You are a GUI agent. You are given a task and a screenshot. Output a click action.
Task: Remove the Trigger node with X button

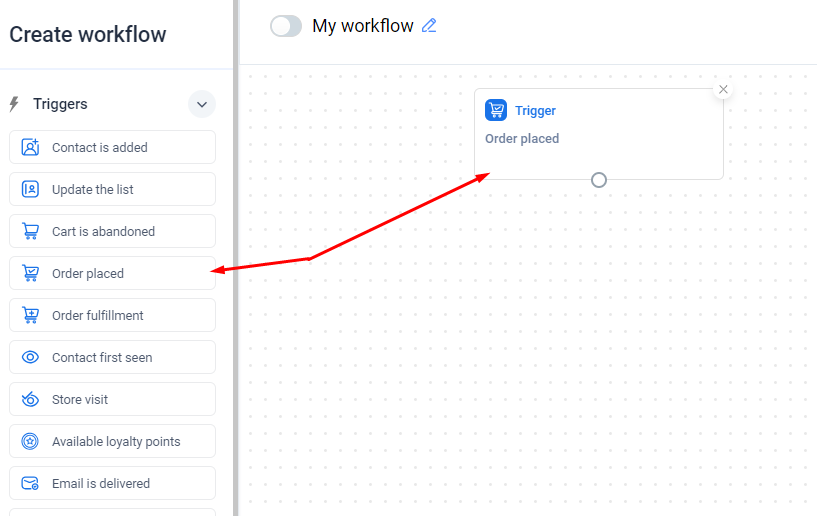point(723,90)
